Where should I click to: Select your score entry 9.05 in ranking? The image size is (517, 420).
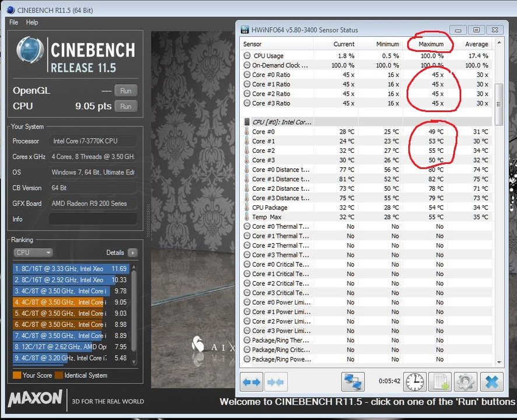click(x=71, y=302)
